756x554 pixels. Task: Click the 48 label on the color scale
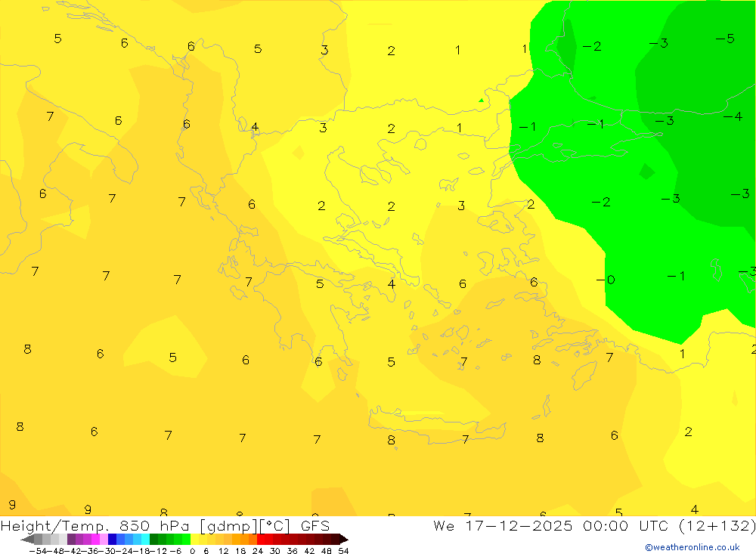(x=327, y=551)
